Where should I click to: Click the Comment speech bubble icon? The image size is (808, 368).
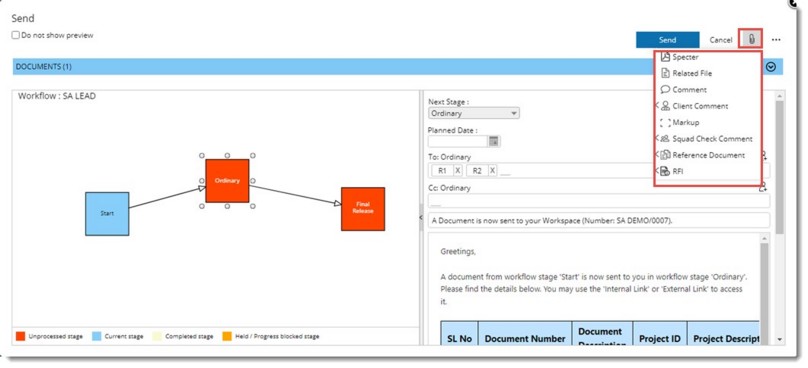point(665,89)
